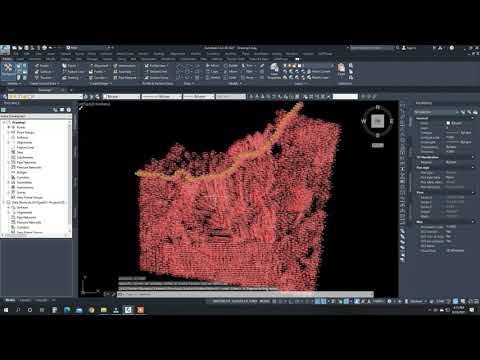480x360 pixels.
Task: Click the Profile View ribbon tool
Action: (156, 66)
